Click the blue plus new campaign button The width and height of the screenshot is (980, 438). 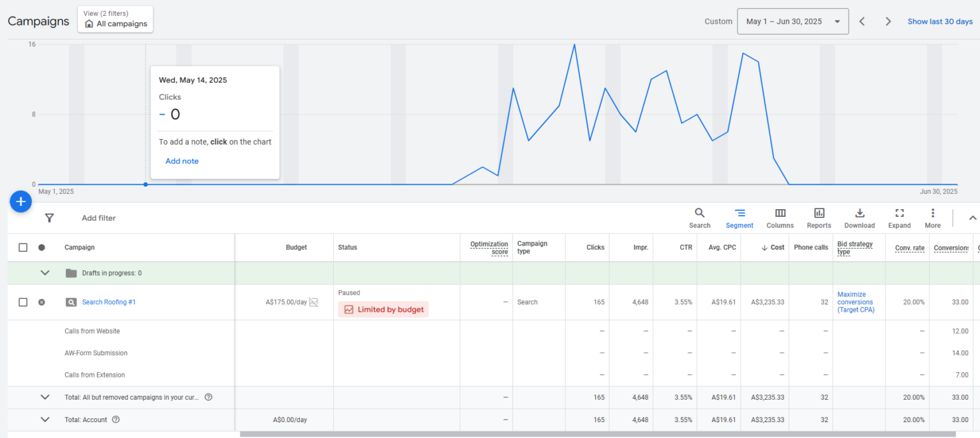[20, 201]
